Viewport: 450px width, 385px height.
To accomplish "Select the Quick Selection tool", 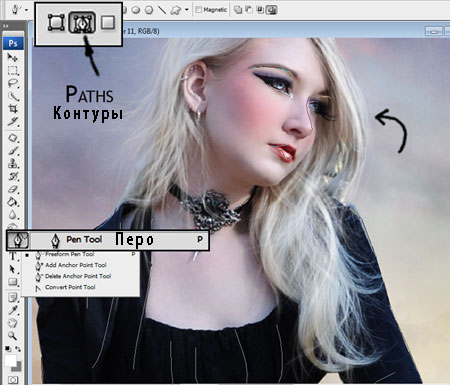I will (x=13, y=96).
